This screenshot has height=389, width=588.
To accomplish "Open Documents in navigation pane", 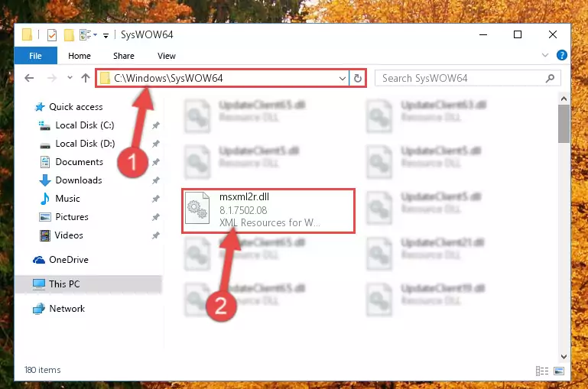I will click(79, 162).
